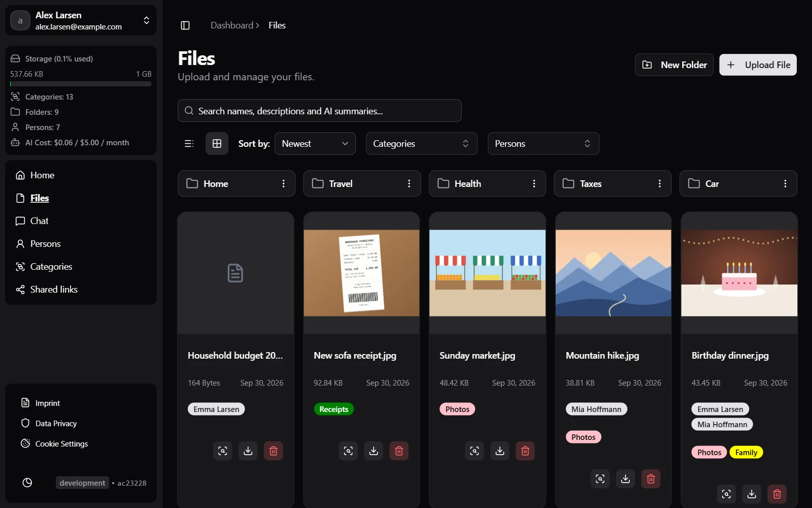Download Birthday dinner.jpg
The height and width of the screenshot is (508, 812).
point(752,494)
